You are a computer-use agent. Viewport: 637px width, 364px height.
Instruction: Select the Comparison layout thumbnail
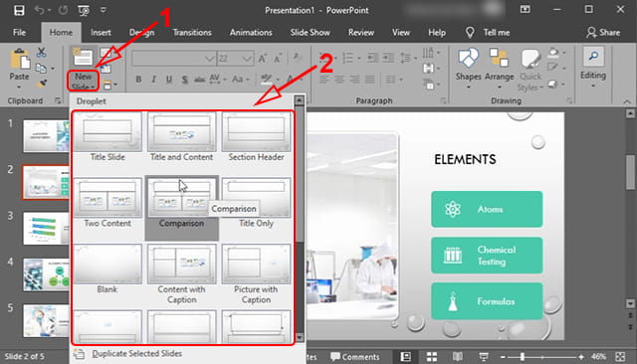coord(181,198)
